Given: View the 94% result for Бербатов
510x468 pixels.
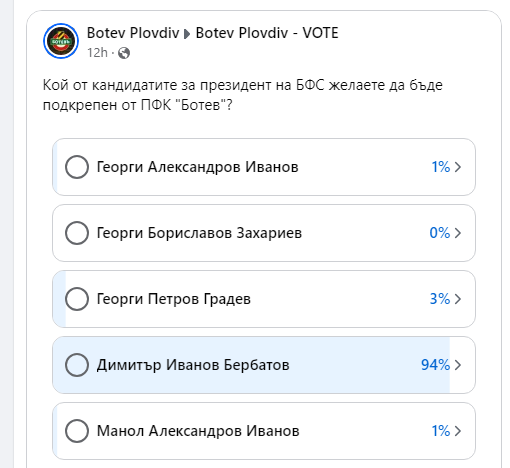Looking at the screenshot, I should pyautogui.click(x=435, y=365).
